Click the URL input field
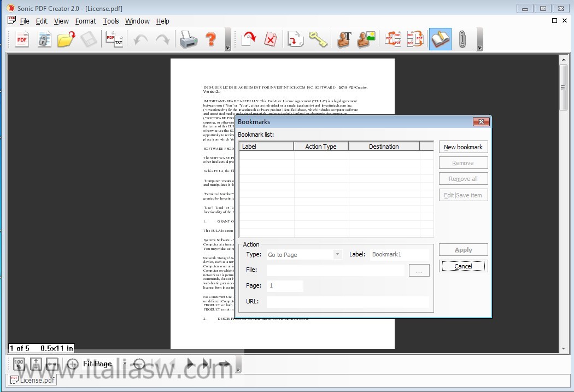Image resolution: width=574 pixels, height=392 pixels. click(347, 301)
